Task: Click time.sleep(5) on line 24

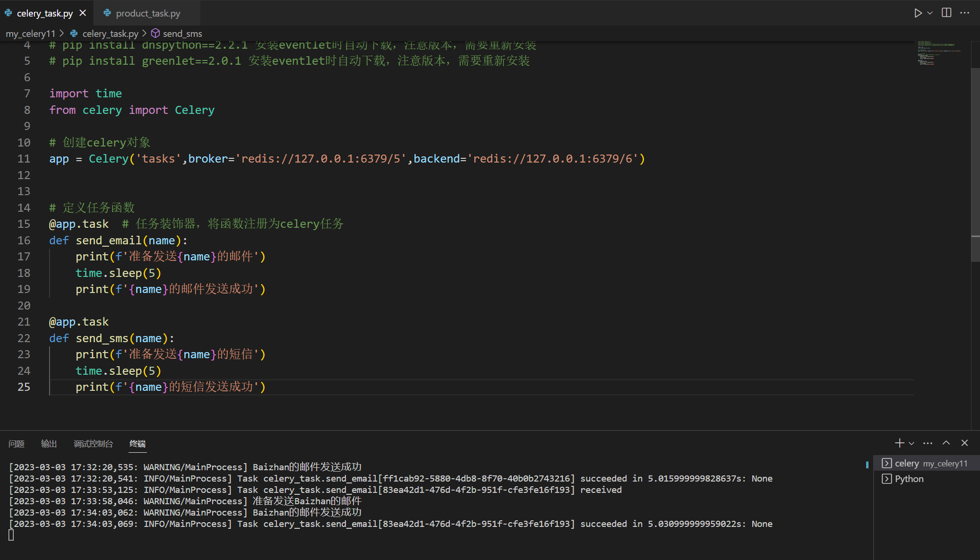Action: point(118,371)
